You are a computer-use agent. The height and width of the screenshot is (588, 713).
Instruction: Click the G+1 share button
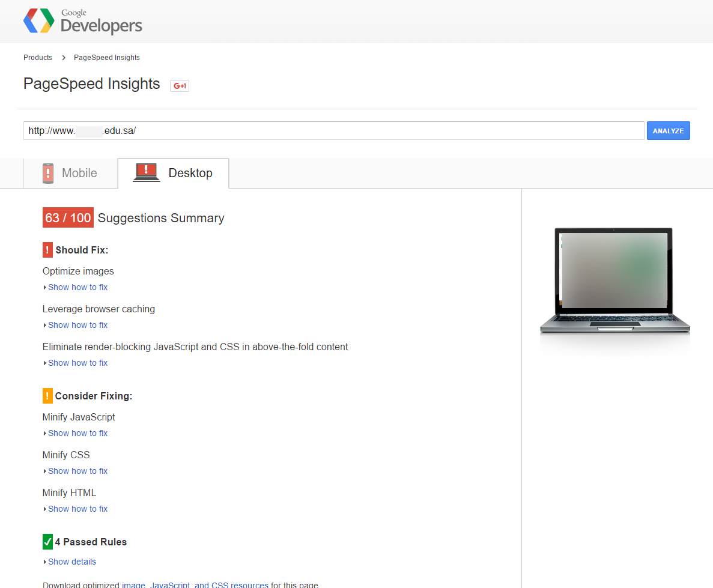tap(180, 86)
